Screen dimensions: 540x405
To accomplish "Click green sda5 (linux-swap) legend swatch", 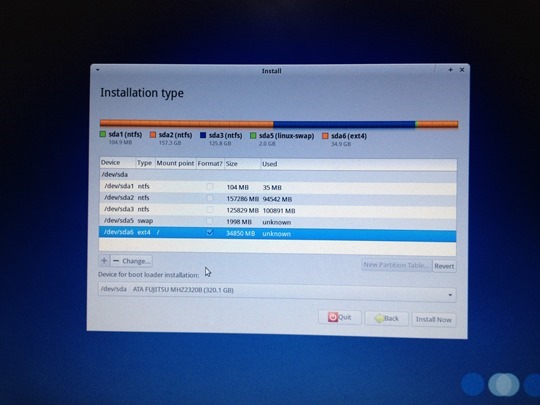I will click(x=253, y=135).
